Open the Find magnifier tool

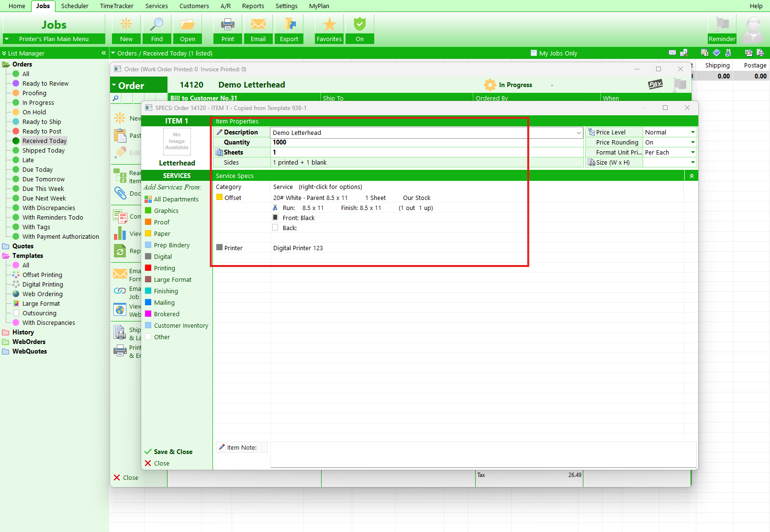(x=157, y=24)
